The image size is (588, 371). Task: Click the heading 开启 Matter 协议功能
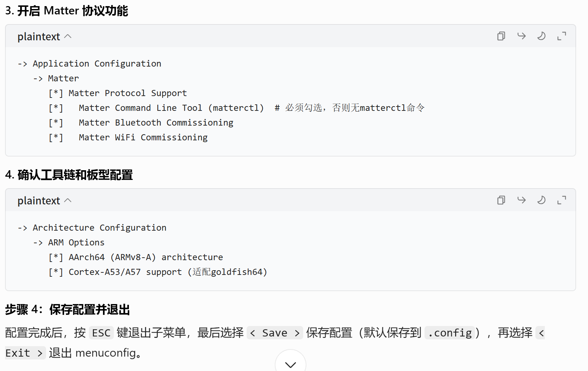(71, 10)
